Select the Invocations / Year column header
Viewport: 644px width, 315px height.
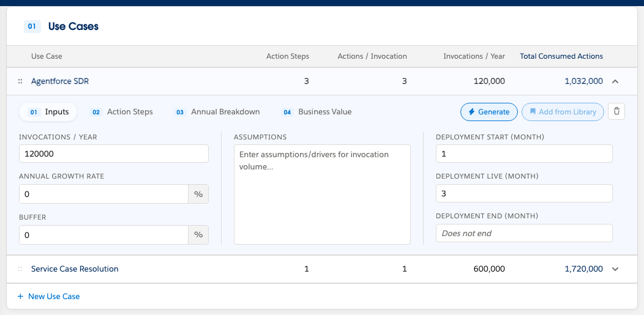point(474,56)
